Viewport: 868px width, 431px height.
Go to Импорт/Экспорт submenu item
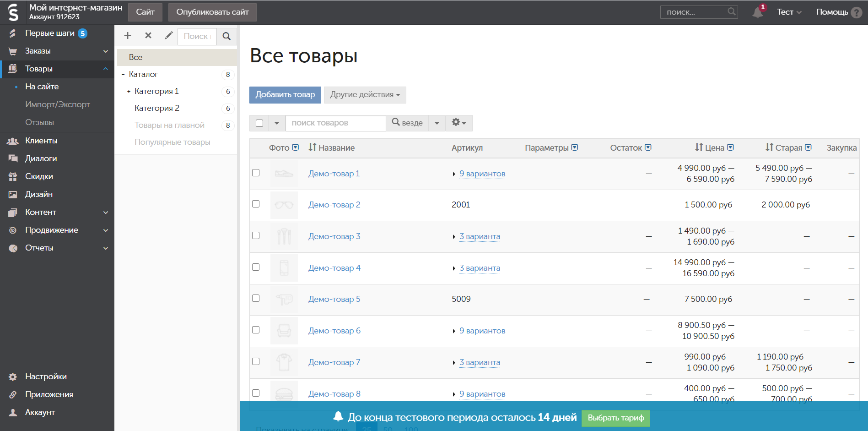tap(58, 104)
